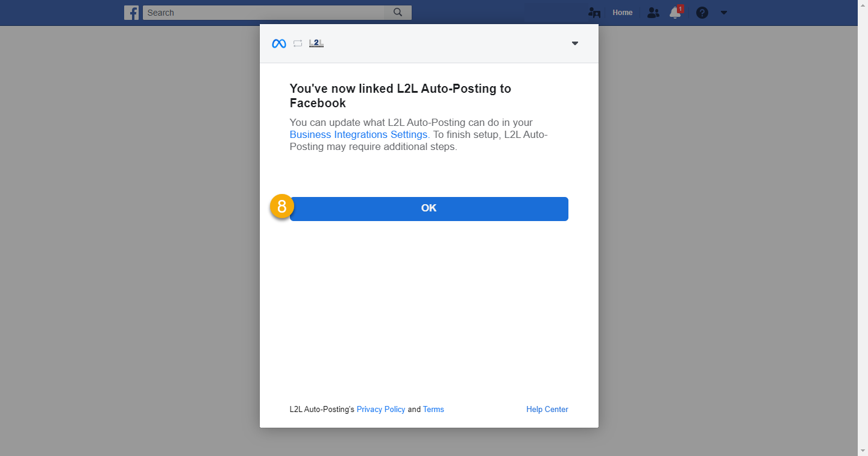The image size is (868, 456).
Task: Click the Meta logo in the dialog header
Action: pyautogui.click(x=278, y=43)
